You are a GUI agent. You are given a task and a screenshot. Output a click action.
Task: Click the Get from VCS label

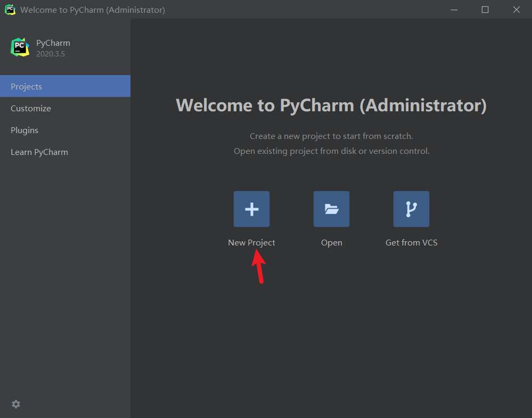point(411,243)
